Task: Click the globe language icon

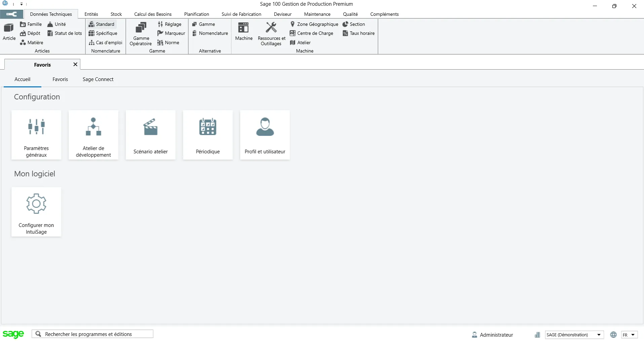Action: point(613,335)
